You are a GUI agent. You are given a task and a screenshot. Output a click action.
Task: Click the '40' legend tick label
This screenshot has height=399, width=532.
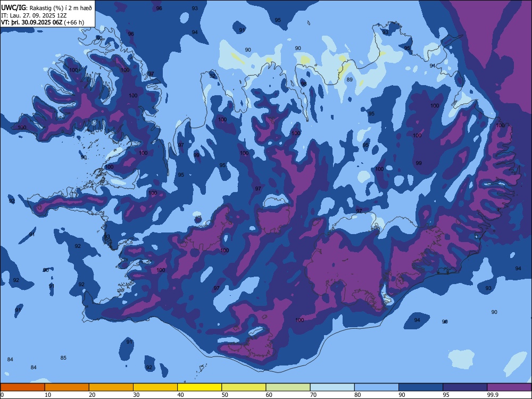(180, 395)
